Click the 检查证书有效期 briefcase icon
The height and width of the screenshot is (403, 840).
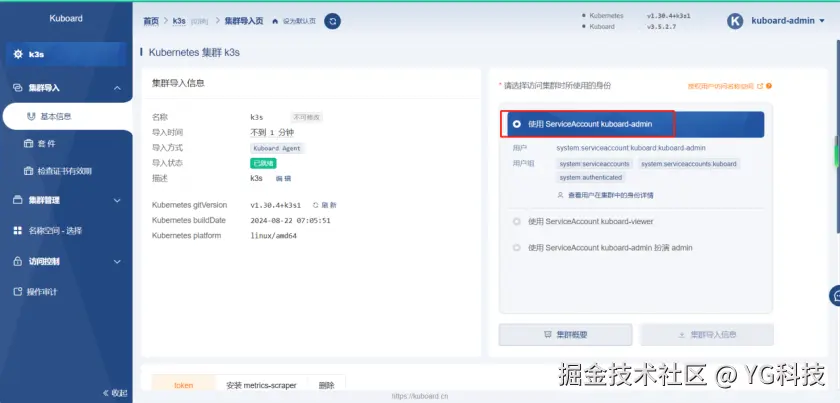click(28, 171)
